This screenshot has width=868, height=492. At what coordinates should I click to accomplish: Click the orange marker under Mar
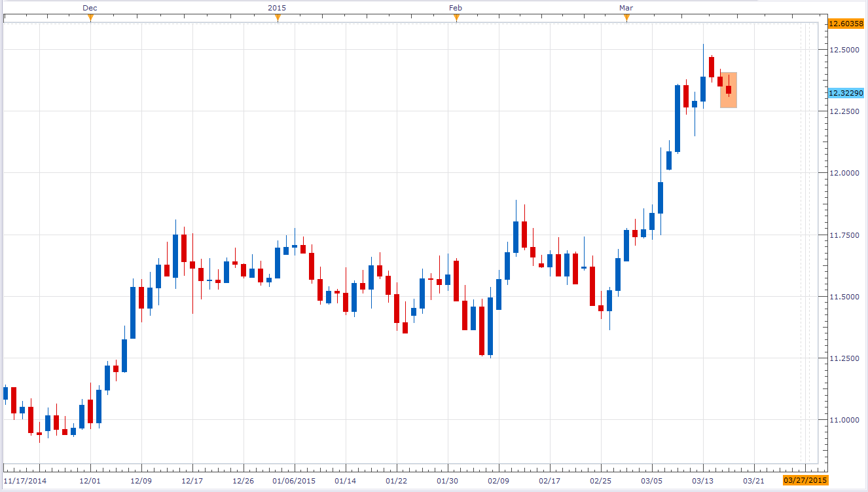click(x=626, y=18)
